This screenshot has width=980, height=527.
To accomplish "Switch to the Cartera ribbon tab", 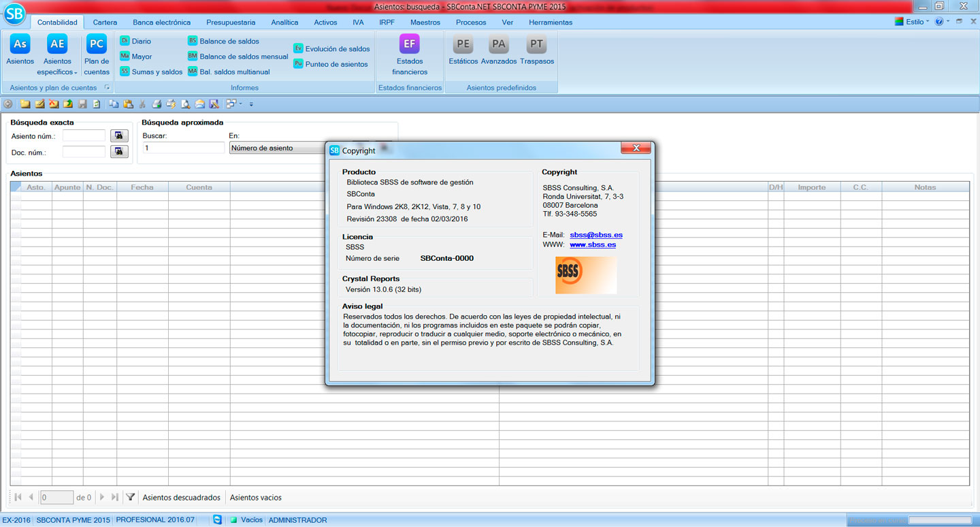I will pyautogui.click(x=105, y=22).
